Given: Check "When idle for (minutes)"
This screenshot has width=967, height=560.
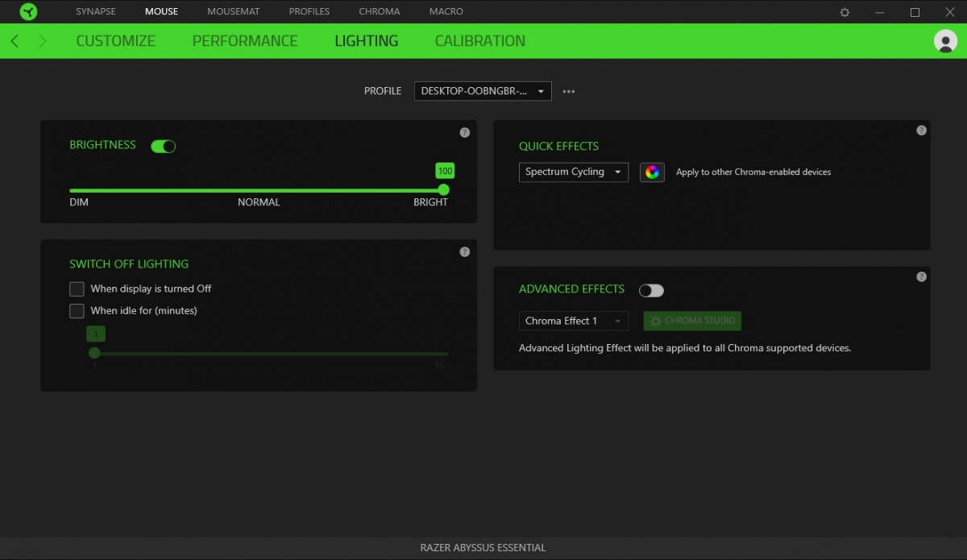Looking at the screenshot, I should click(x=77, y=311).
